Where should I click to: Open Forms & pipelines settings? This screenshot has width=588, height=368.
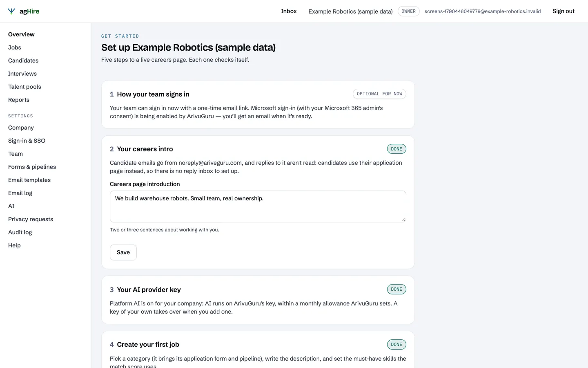(32, 167)
